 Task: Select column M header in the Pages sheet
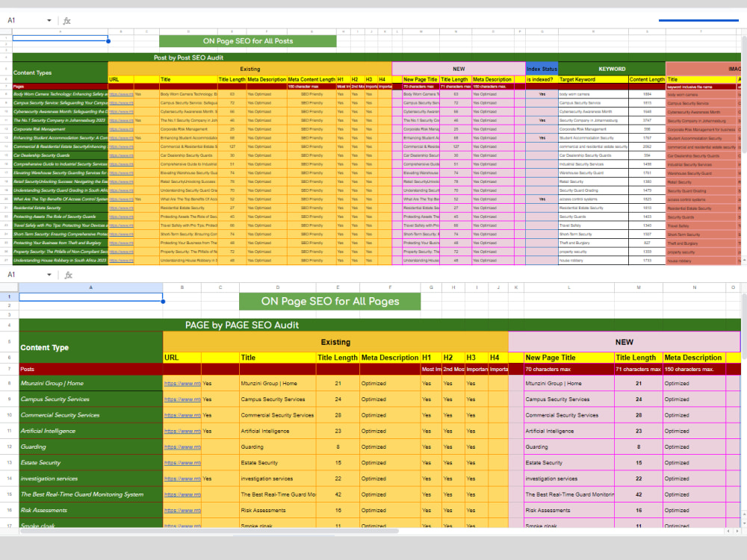(639, 287)
